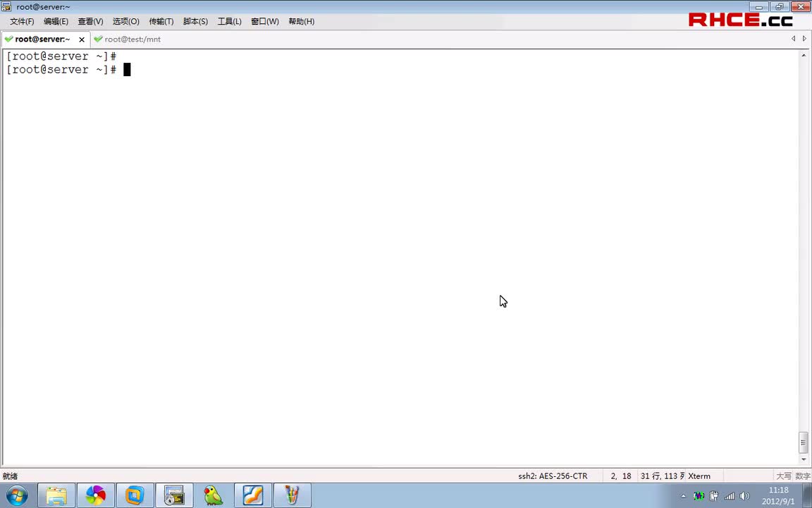Close the root@server:~ tab with the X
The width and height of the screenshot is (812, 508).
point(82,40)
